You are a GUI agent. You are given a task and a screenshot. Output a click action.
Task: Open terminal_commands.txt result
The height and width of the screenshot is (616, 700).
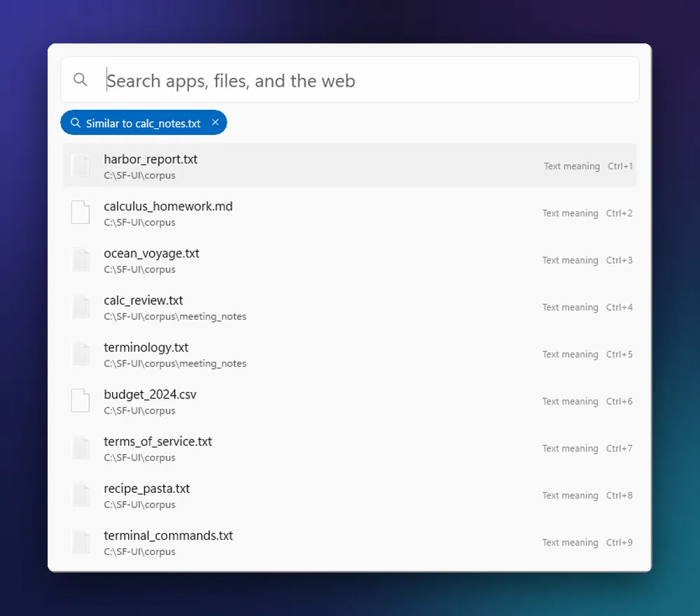349,542
